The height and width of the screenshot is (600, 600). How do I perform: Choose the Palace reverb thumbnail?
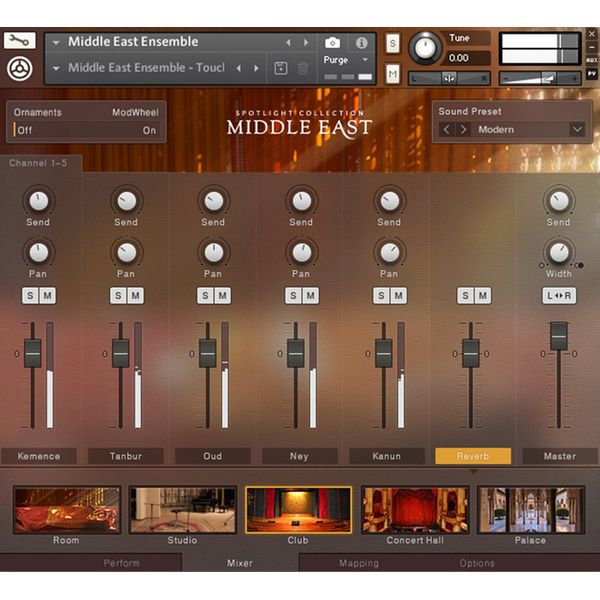coord(531,510)
